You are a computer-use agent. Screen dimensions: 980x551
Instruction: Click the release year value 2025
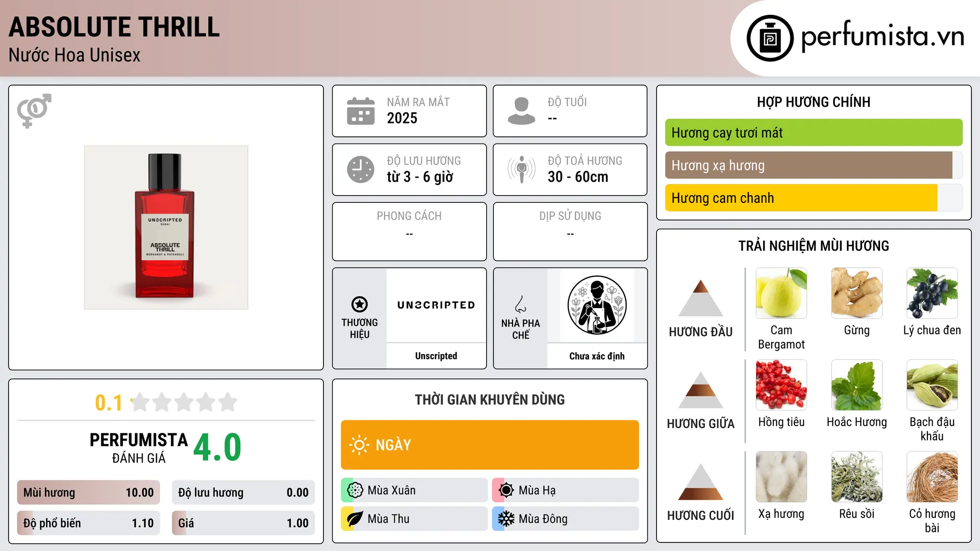click(402, 118)
